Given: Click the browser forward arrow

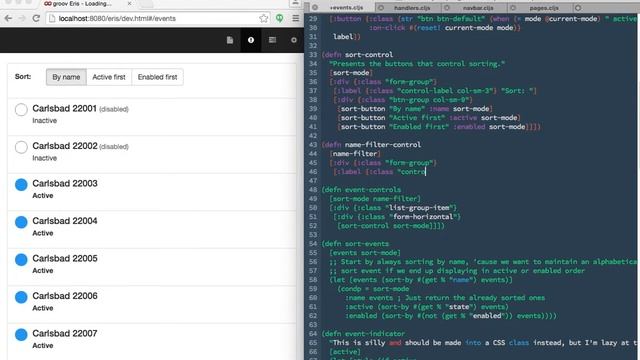Looking at the screenshot, I should [x=22, y=18].
